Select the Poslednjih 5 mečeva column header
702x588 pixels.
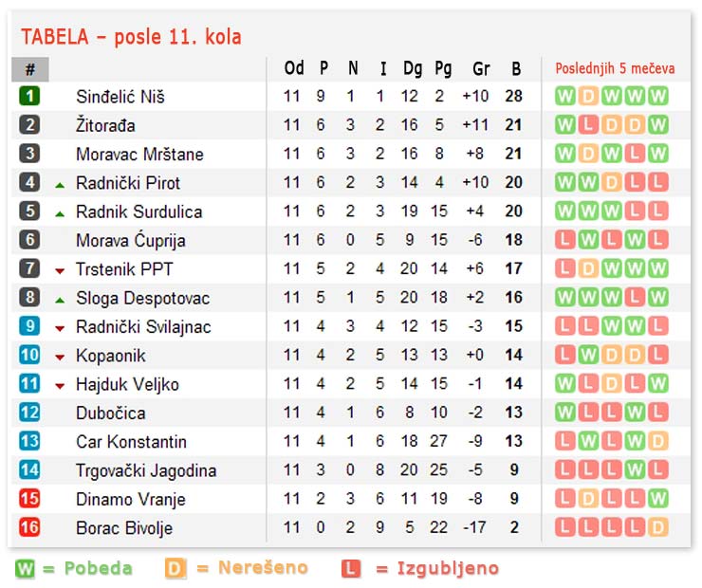click(614, 68)
